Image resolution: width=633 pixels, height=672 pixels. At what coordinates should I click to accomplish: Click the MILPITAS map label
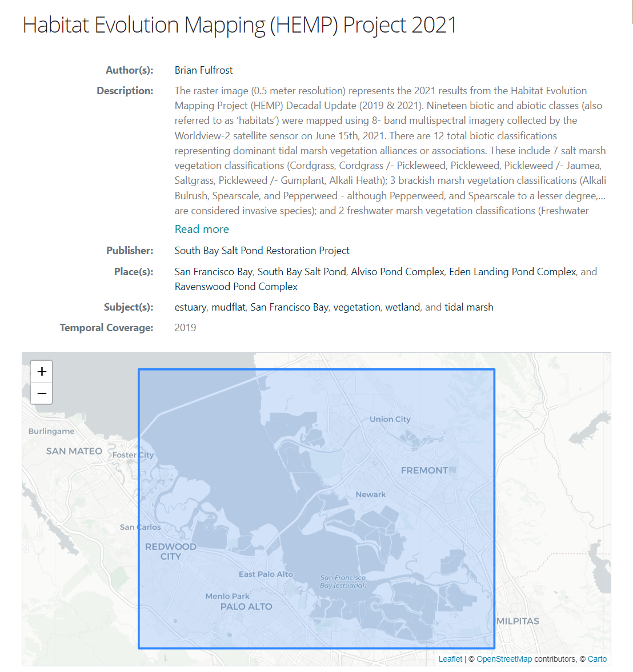coord(518,621)
